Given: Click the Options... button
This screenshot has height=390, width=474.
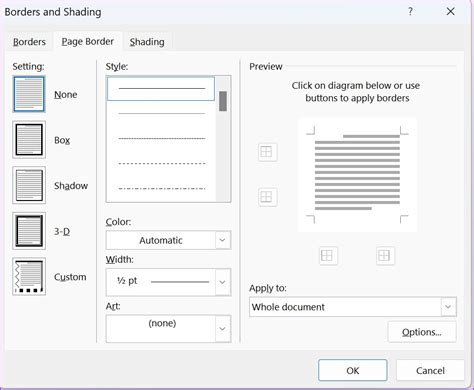Looking at the screenshot, I should pyautogui.click(x=422, y=332).
